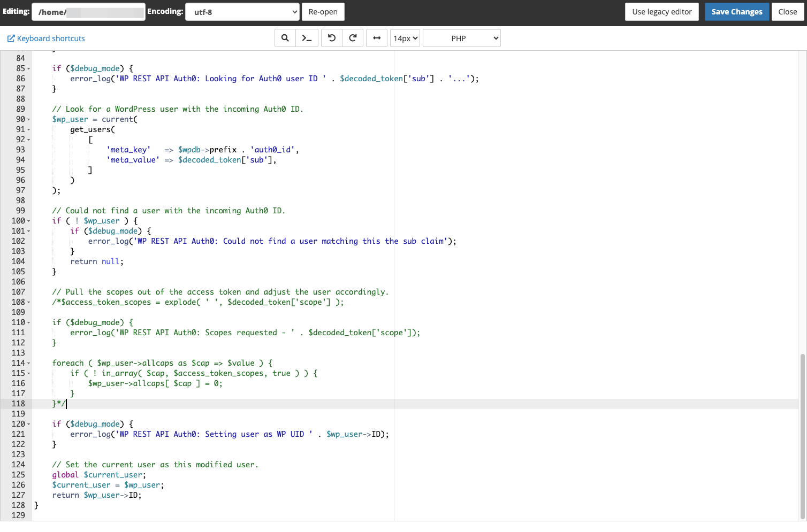Viewport: 807px width, 532px height.
Task: Click the 'return null;' statement on line 104
Action: coord(97,261)
